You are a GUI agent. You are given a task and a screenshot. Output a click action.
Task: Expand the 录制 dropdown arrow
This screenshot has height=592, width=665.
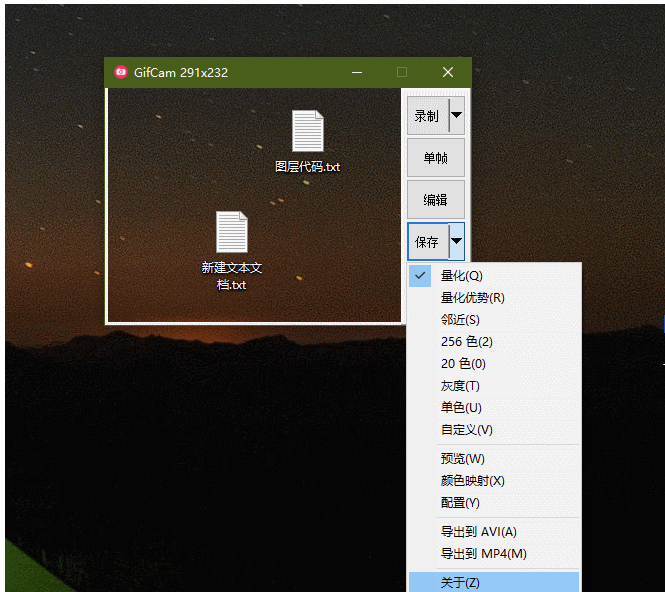pyautogui.click(x=457, y=115)
